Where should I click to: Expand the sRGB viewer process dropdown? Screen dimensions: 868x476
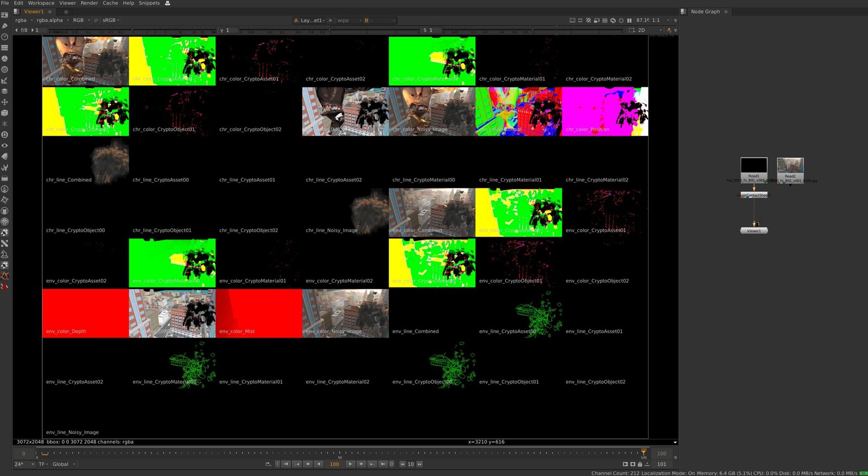(x=111, y=21)
